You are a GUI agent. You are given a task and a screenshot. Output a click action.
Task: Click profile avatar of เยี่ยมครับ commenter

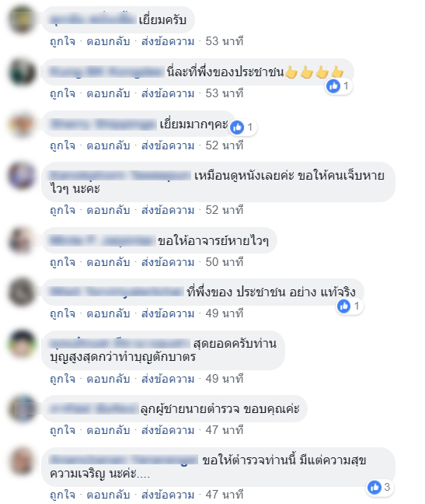(x=22, y=20)
